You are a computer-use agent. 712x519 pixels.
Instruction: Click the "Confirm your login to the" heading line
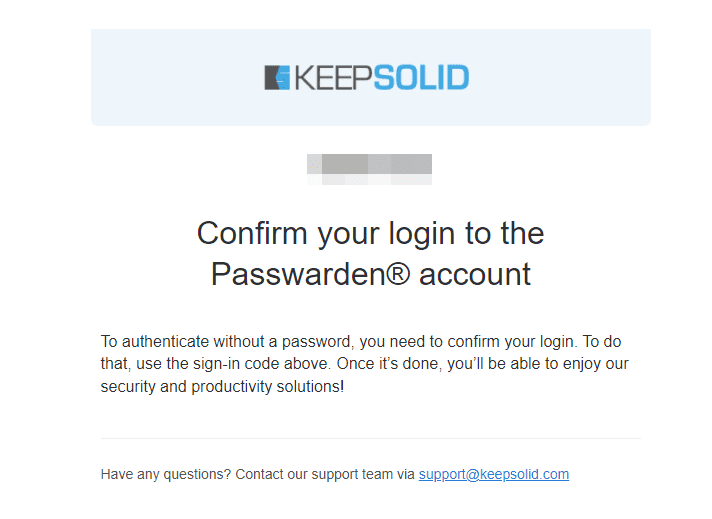[370, 233]
